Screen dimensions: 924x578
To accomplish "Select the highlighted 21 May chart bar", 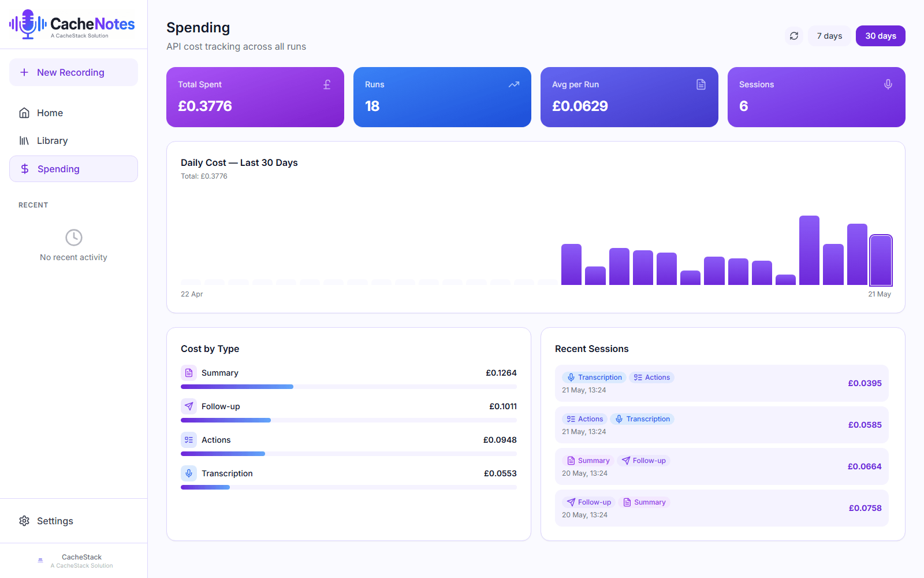I will click(x=881, y=260).
